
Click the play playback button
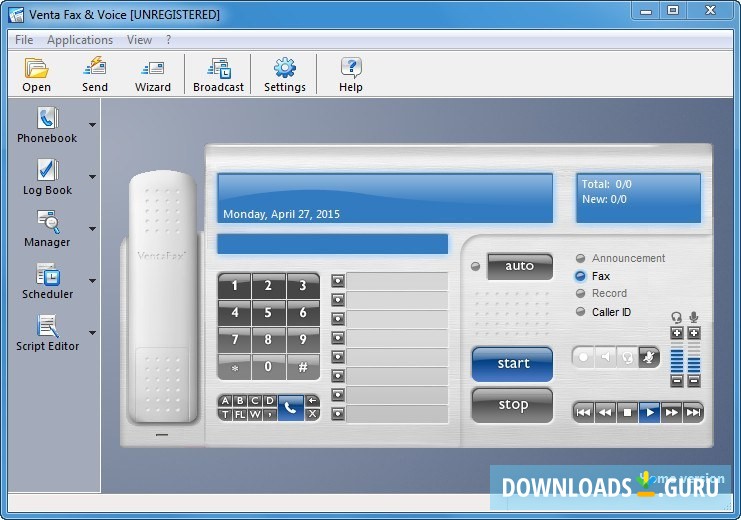[x=649, y=413]
